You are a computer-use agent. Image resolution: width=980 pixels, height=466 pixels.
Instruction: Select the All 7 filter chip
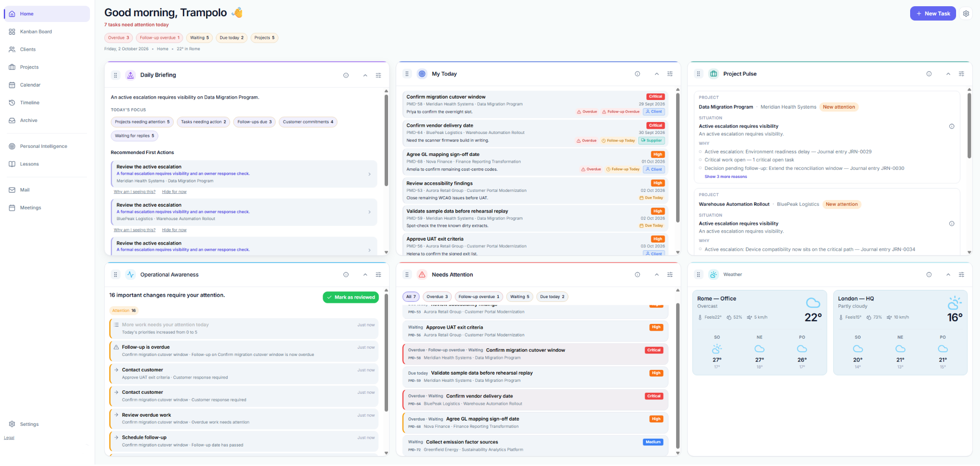point(411,297)
